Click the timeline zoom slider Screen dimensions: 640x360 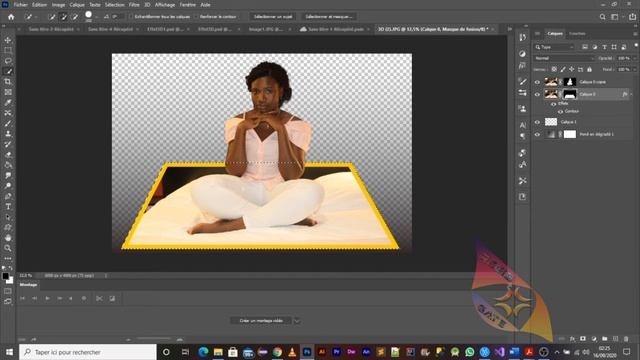tap(154, 339)
